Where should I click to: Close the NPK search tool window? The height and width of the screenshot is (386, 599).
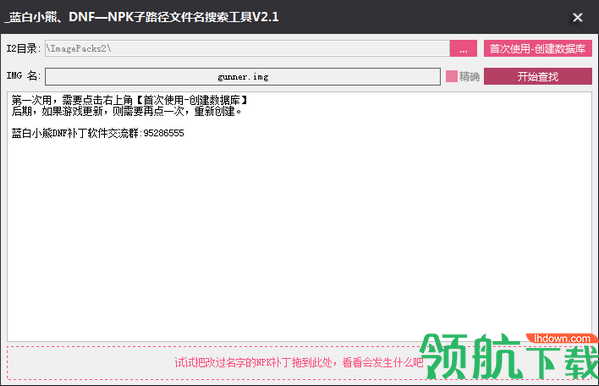pos(578,17)
